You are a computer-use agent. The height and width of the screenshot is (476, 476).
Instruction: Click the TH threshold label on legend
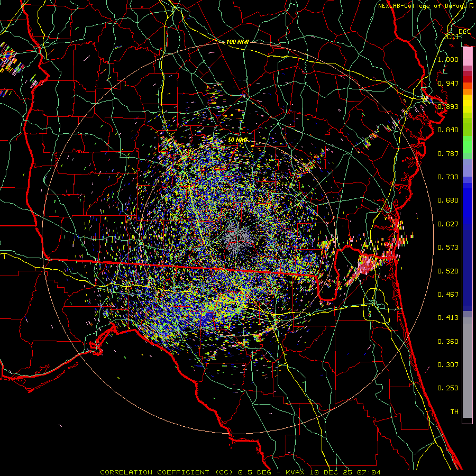click(x=454, y=412)
